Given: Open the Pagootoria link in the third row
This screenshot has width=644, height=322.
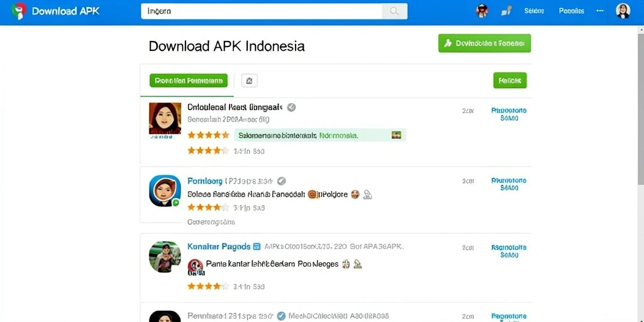Looking at the screenshot, I should [x=509, y=251].
